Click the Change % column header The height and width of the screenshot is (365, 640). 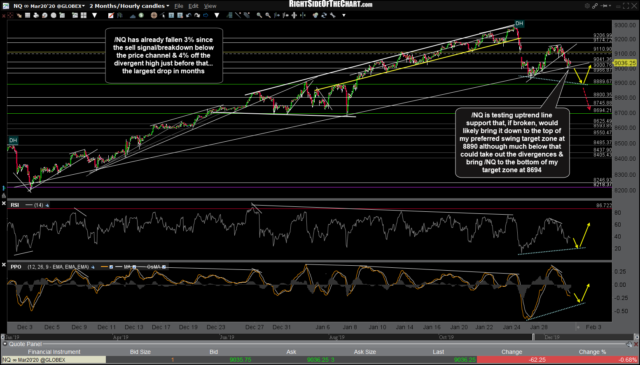(592, 352)
